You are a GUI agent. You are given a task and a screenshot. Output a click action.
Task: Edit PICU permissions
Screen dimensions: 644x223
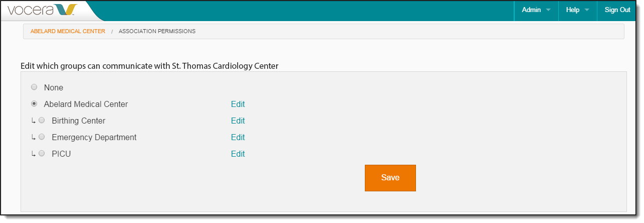tap(238, 154)
